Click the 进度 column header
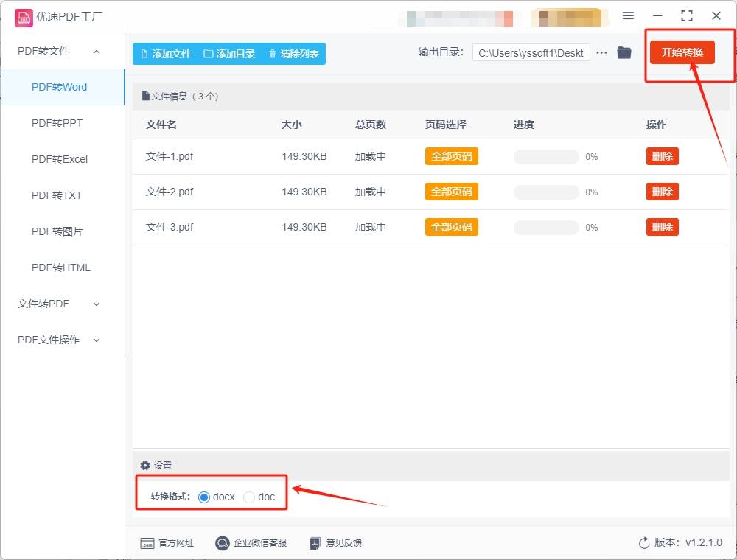737x560 pixels. pos(523,125)
